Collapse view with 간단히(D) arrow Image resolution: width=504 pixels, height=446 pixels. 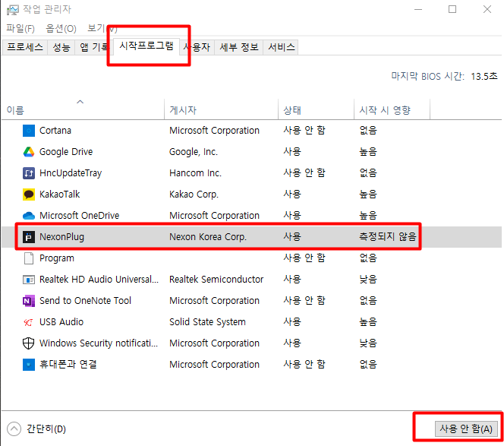14,429
